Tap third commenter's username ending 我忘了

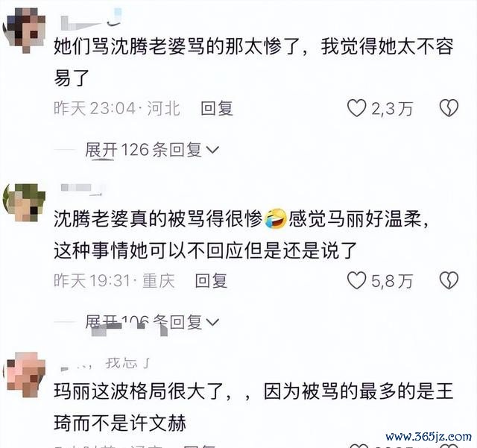coord(105,363)
